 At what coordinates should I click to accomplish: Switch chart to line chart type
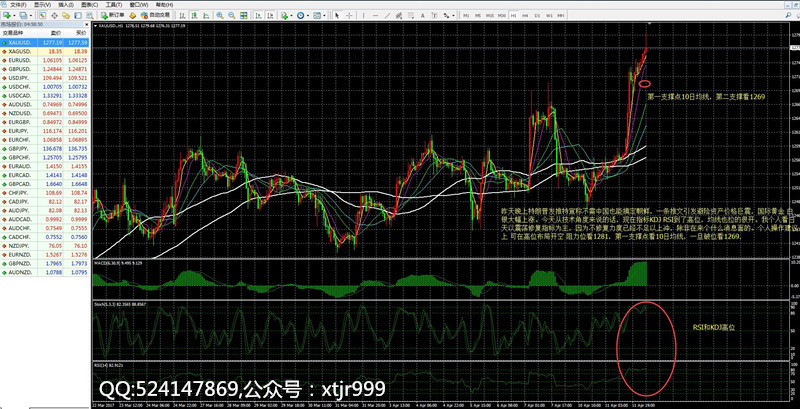pos(206,15)
